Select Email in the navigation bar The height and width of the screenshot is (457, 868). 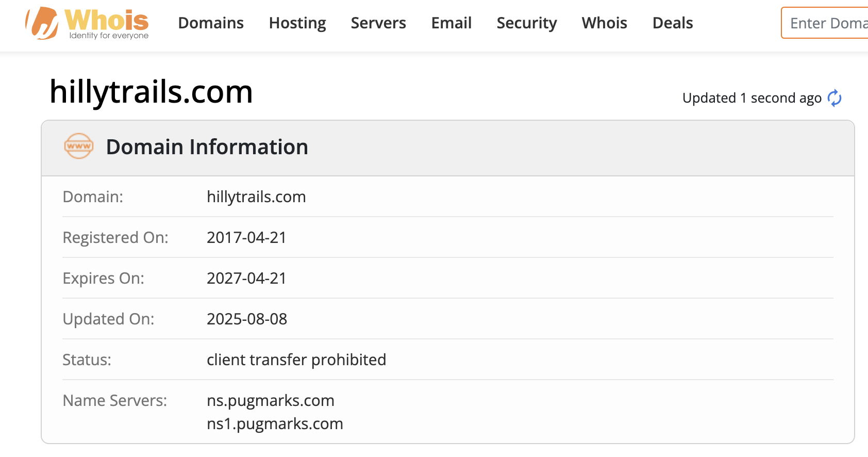(x=452, y=23)
